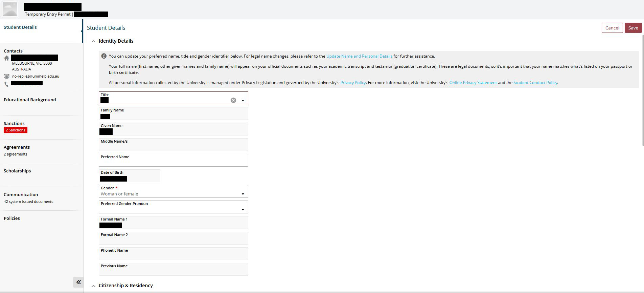Click the Family Name field

click(x=173, y=113)
